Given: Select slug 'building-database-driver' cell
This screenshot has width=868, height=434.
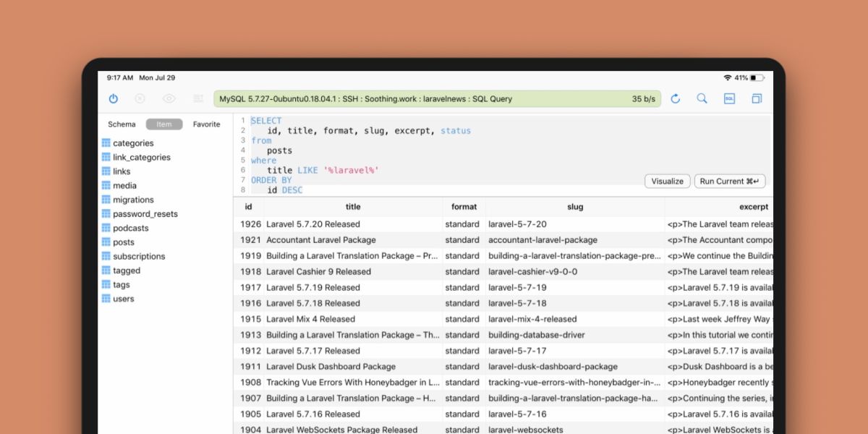Looking at the screenshot, I should (x=575, y=335).
